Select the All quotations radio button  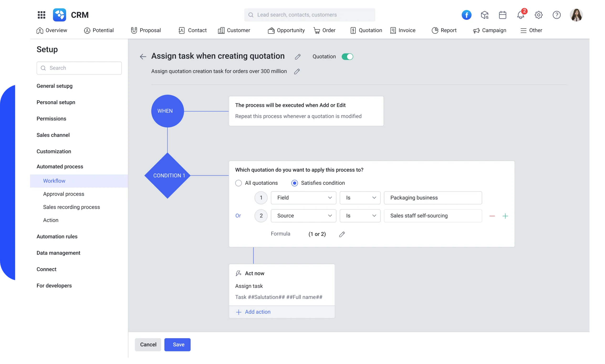(x=238, y=183)
